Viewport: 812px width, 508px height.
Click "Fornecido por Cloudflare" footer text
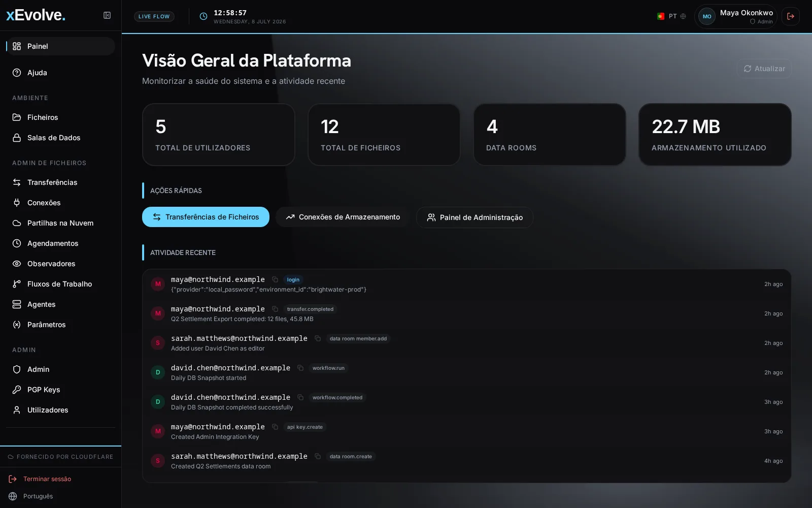65,457
